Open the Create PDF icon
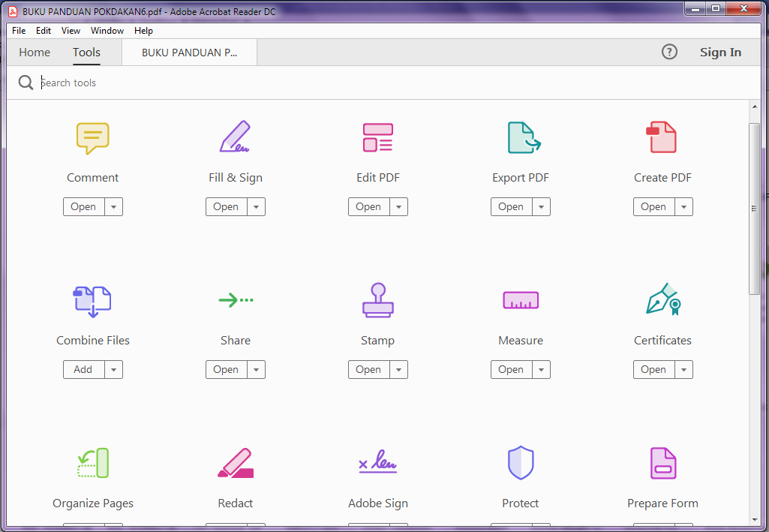The width and height of the screenshot is (769, 532). pyautogui.click(x=662, y=137)
